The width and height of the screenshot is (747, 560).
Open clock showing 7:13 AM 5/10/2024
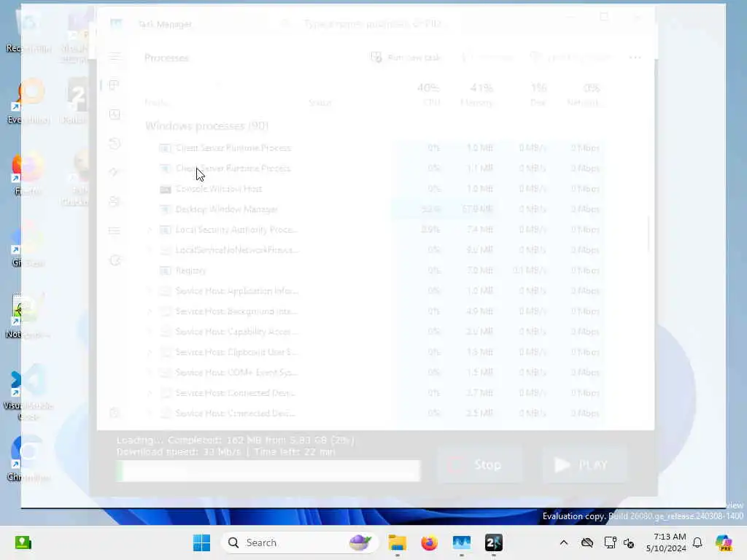pos(665,542)
